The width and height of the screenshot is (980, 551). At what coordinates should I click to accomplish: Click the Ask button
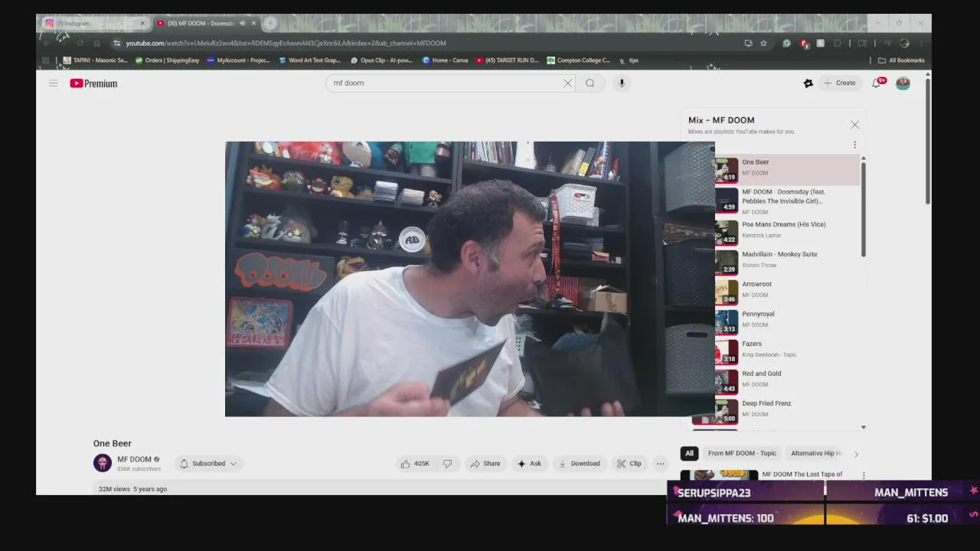529,464
